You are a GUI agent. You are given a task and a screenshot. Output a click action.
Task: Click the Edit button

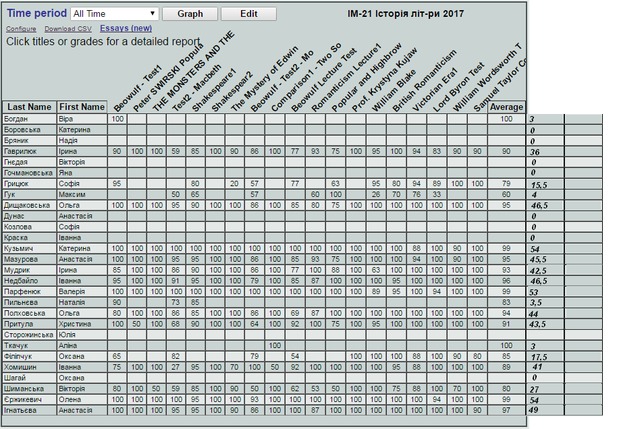coord(249,14)
